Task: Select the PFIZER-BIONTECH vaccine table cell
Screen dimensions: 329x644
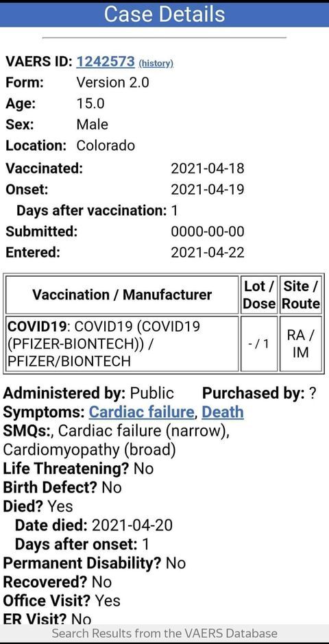Action: [x=122, y=343]
